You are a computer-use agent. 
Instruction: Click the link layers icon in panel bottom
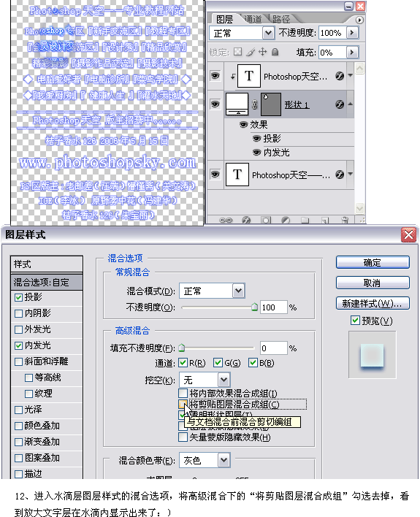(226, 221)
